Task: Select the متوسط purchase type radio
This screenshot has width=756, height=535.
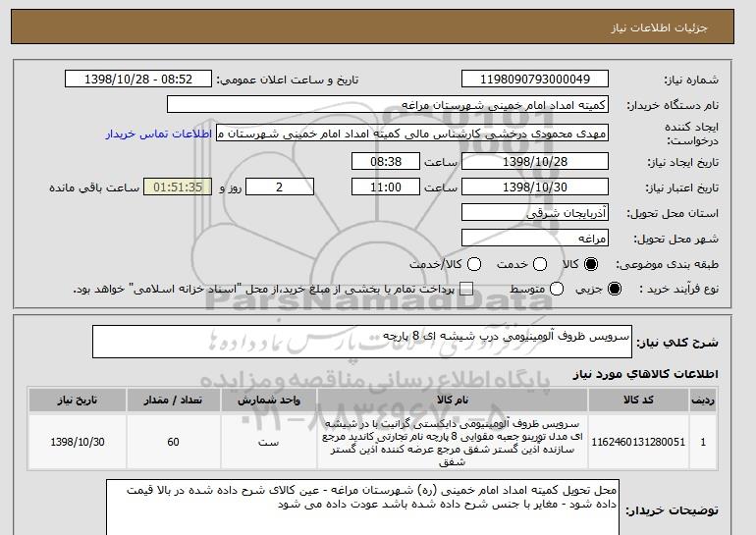Action: click(557, 290)
